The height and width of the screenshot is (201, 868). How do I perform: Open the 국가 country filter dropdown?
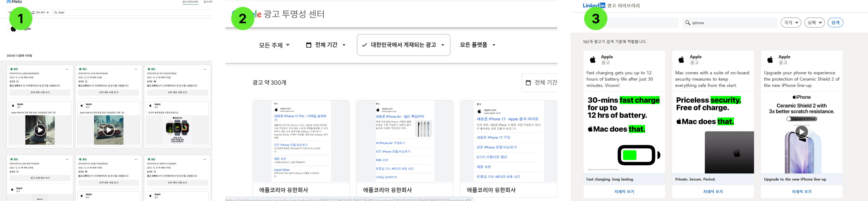(790, 23)
